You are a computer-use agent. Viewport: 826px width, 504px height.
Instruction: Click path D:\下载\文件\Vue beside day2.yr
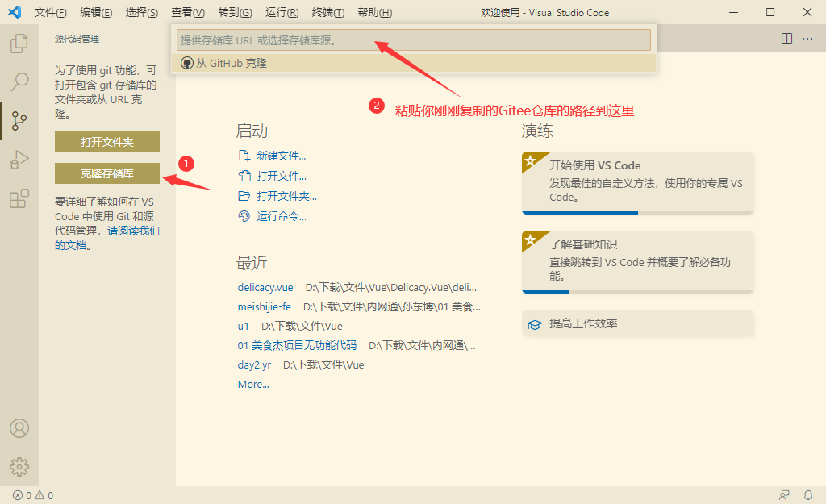pos(323,365)
